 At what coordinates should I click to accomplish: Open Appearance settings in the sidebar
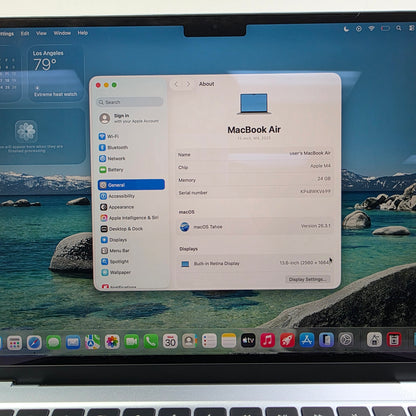[117, 207]
